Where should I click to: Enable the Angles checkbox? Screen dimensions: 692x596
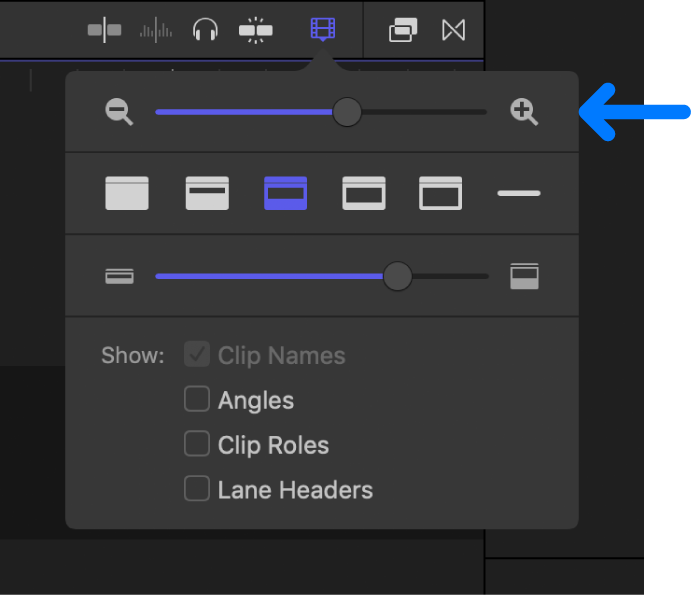[x=197, y=400]
